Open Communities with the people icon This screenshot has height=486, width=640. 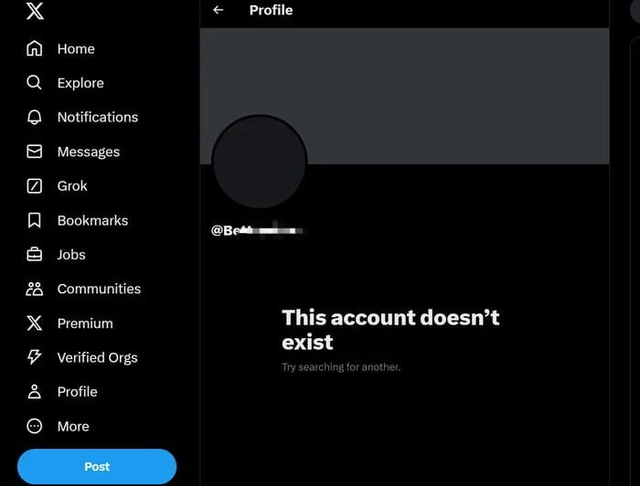pos(34,289)
